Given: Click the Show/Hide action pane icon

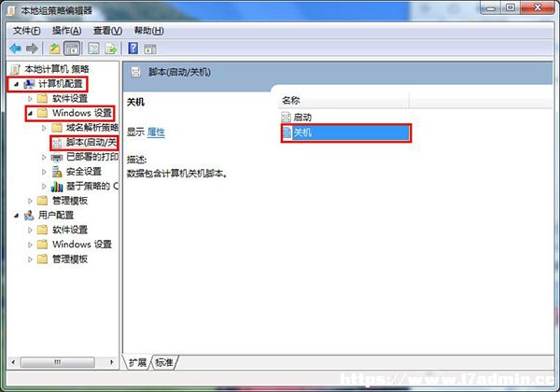Looking at the screenshot, I should [x=150, y=49].
